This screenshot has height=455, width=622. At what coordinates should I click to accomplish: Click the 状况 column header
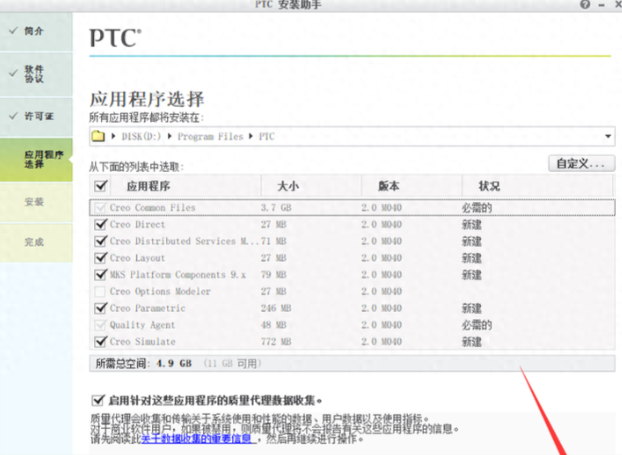pyautogui.click(x=489, y=186)
